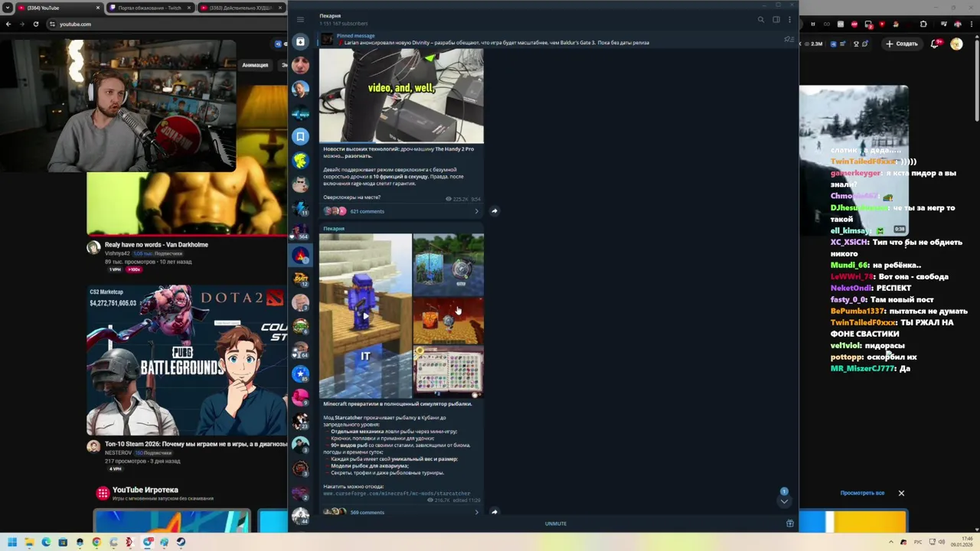Image resolution: width=980 pixels, height=551 pixels.
Task: Dismiss the Просмотреть все banner
Action: 901,493
